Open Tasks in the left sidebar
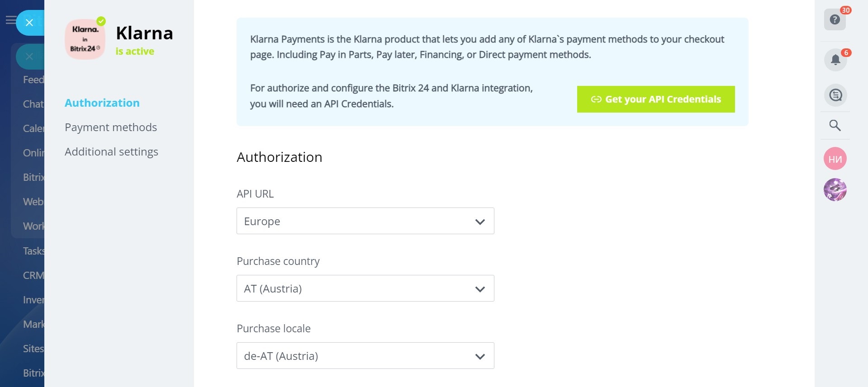 pos(33,251)
